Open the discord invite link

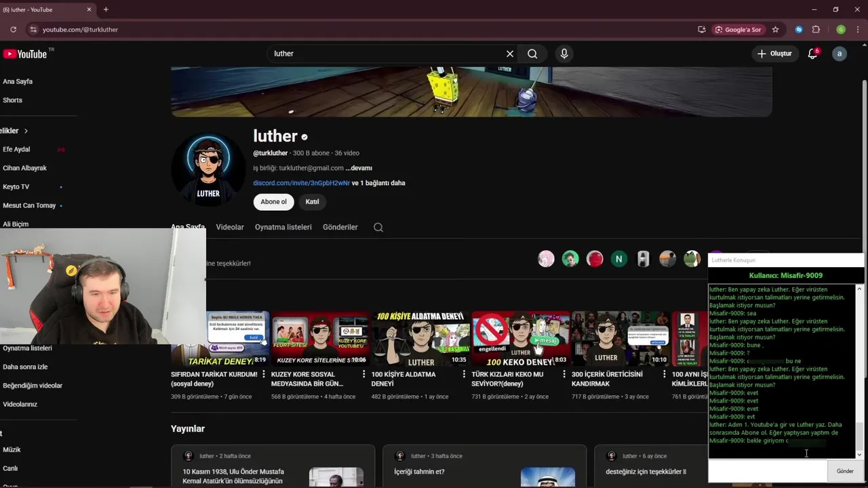click(x=301, y=183)
